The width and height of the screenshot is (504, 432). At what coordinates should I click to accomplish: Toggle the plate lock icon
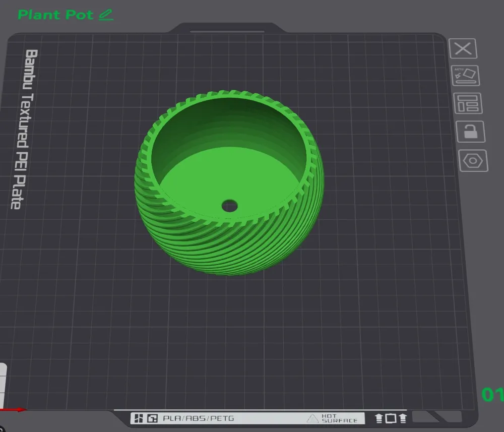pos(471,132)
